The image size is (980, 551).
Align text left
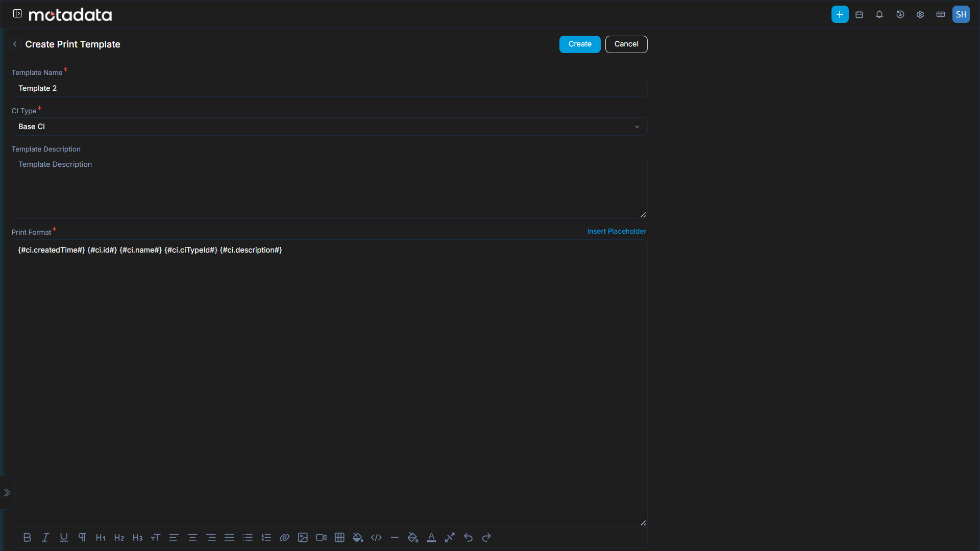point(174,537)
